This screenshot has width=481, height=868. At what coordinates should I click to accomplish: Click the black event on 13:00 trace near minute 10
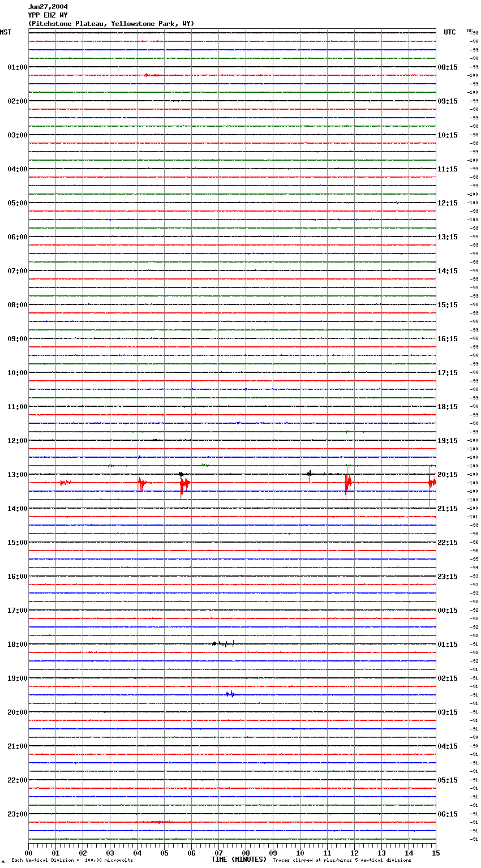tap(310, 474)
